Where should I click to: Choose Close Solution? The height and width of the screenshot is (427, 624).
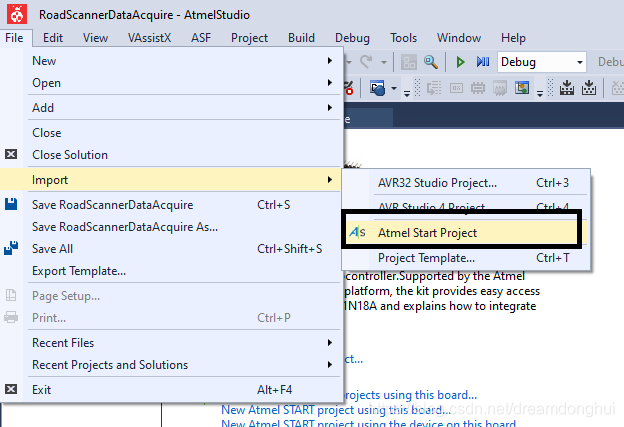coord(171,154)
